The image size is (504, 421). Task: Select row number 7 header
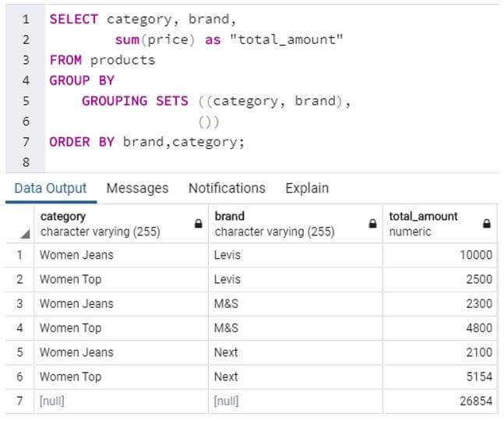19,401
